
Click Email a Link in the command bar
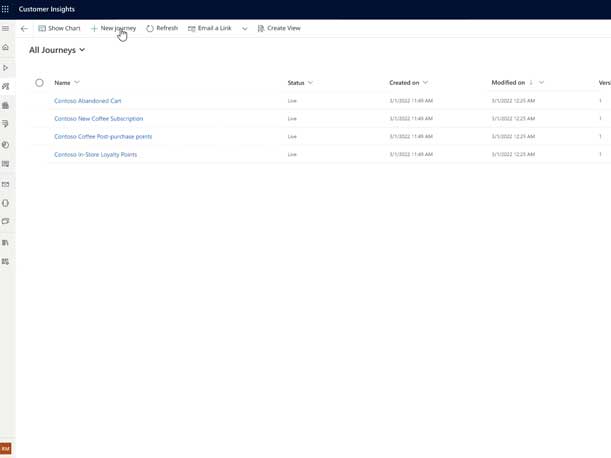point(210,28)
